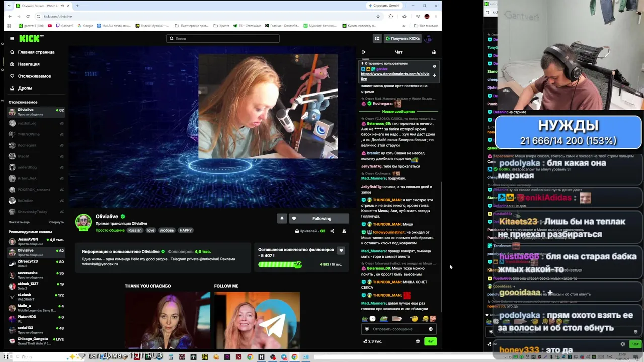Image resolution: width=644 pixels, height=362 pixels.
Task: Pick the Pepe frog quick emote
Action: [384, 318]
